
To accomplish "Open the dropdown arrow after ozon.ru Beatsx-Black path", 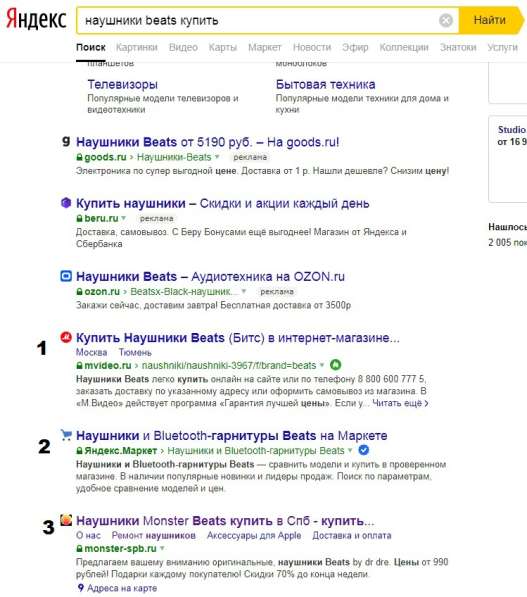I will pos(244,291).
